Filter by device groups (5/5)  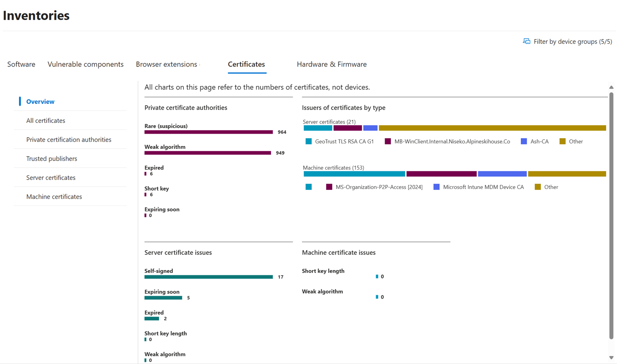pyautogui.click(x=567, y=41)
